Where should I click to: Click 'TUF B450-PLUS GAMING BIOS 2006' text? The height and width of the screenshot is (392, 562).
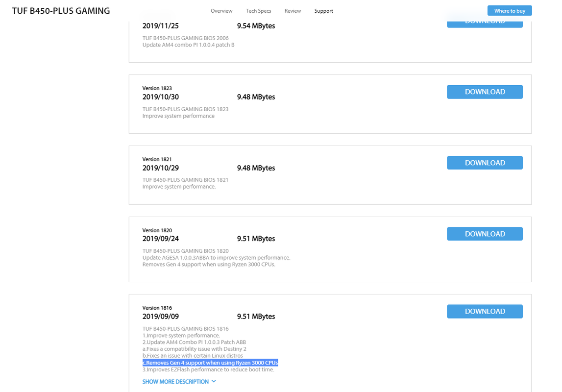coord(185,38)
